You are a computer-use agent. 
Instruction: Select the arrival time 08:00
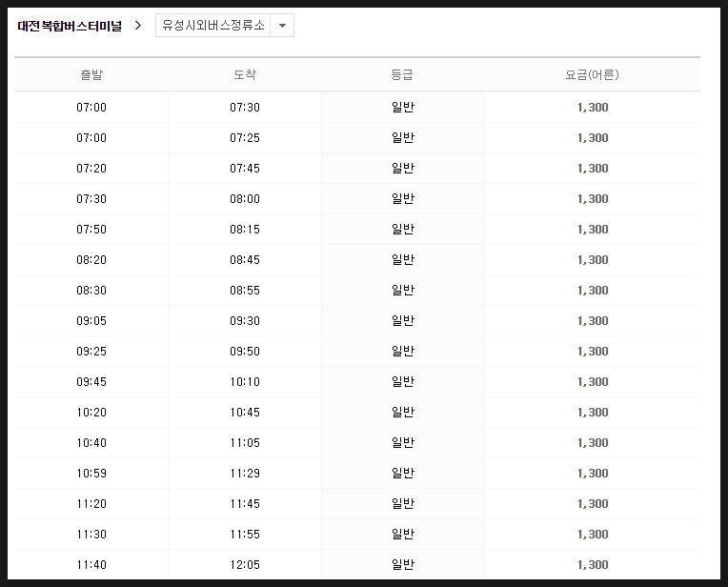click(245, 199)
